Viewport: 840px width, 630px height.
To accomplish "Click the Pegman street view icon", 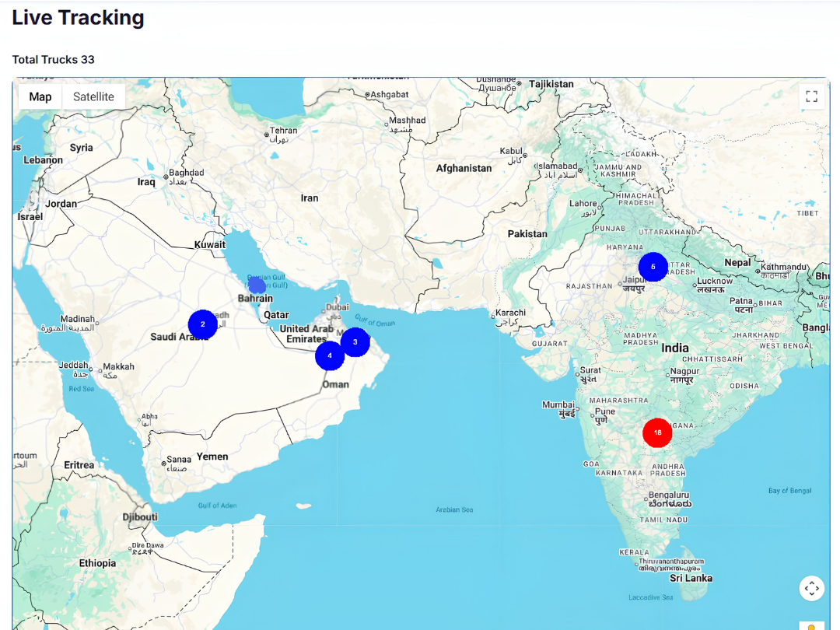I will 811,626.
